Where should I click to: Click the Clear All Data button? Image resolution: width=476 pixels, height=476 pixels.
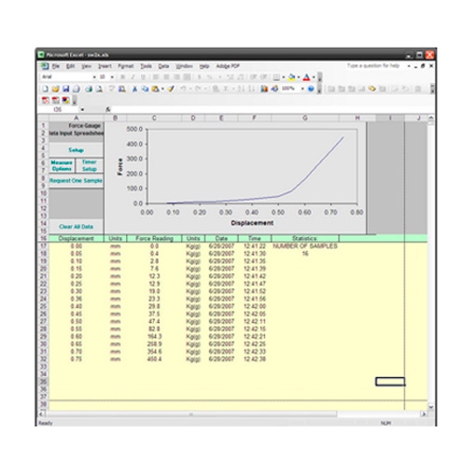[77, 227]
